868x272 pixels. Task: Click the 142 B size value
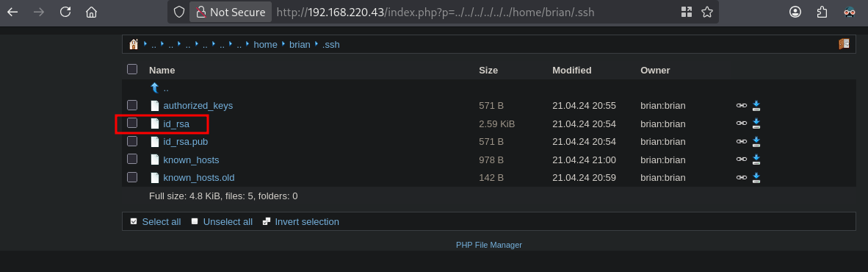(x=491, y=178)
